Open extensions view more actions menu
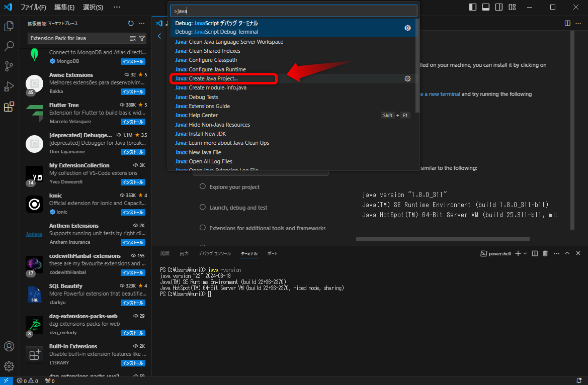 coord(142,23)
